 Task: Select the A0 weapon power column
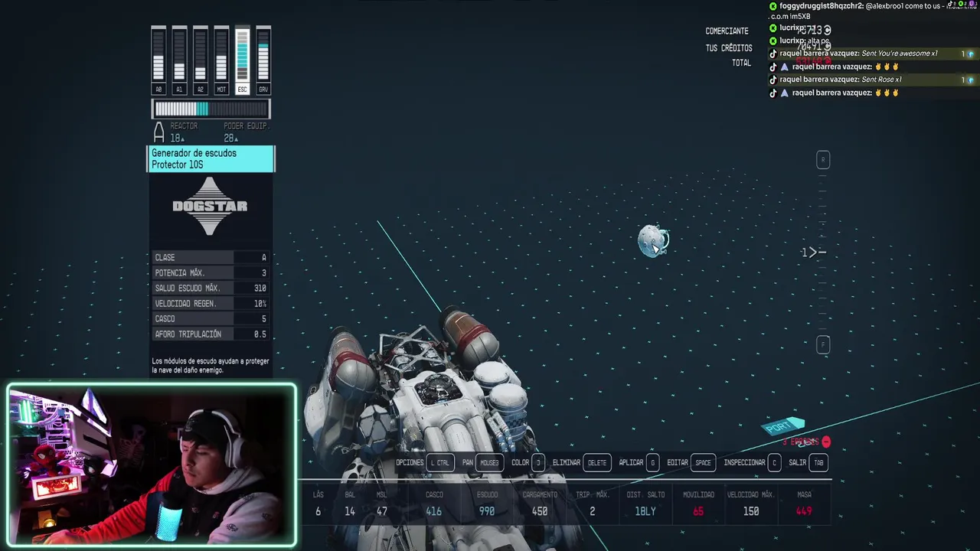(x=158, y=60)
